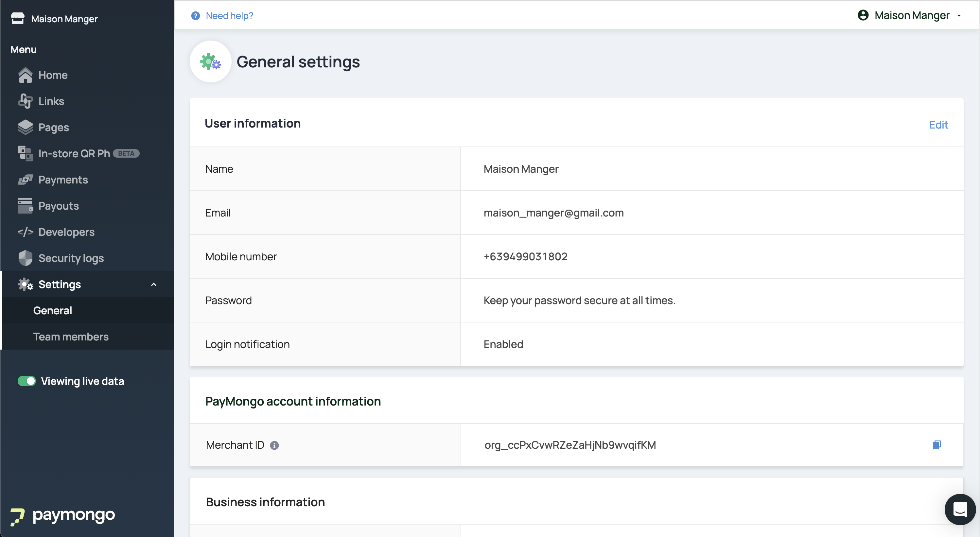Screen dimensions: 980x537
Task: Click the BETA badge on In-store QR
Action: [126, 153]
